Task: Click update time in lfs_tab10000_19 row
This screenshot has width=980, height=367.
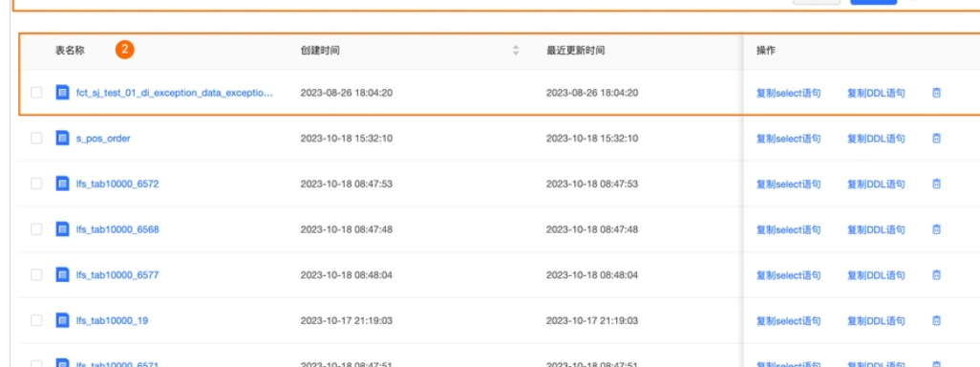Action: point(592,320)
